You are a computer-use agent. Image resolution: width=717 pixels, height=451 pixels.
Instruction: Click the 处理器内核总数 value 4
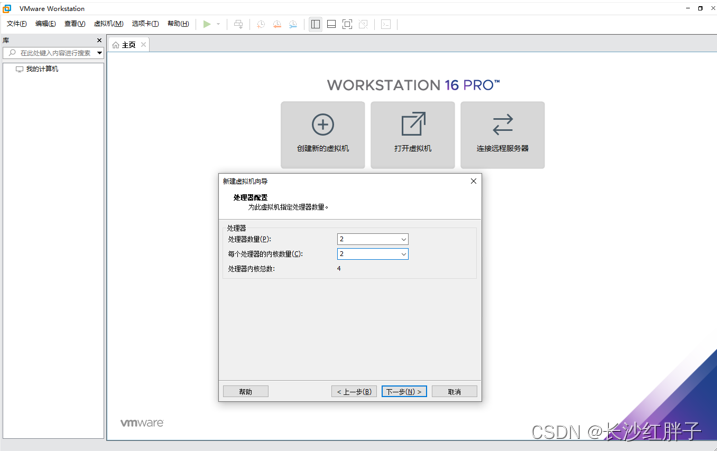click(x=339, y=268)
